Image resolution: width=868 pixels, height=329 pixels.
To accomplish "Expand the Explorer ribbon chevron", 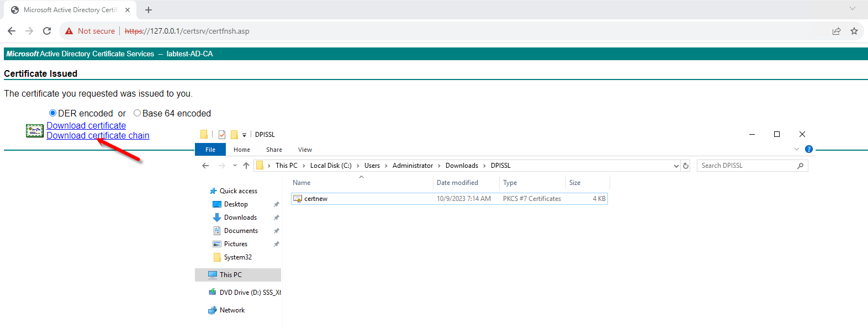I will pyautogui.click(x=797, y=149).
